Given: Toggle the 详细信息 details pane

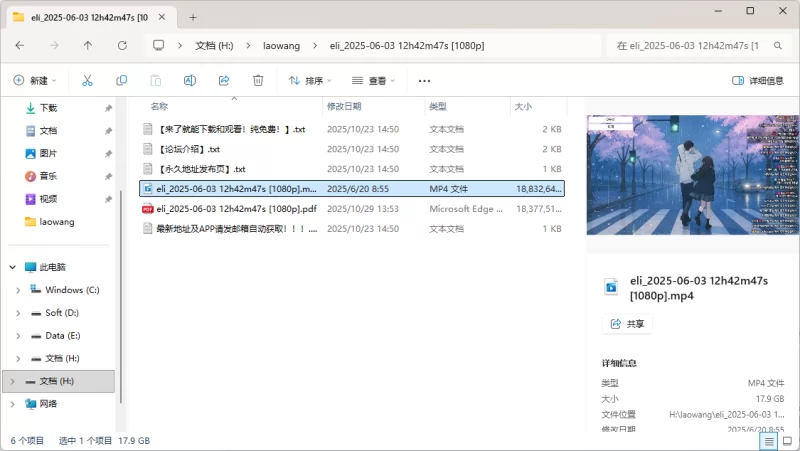Looking at the screenshot, I should [758, 80].
